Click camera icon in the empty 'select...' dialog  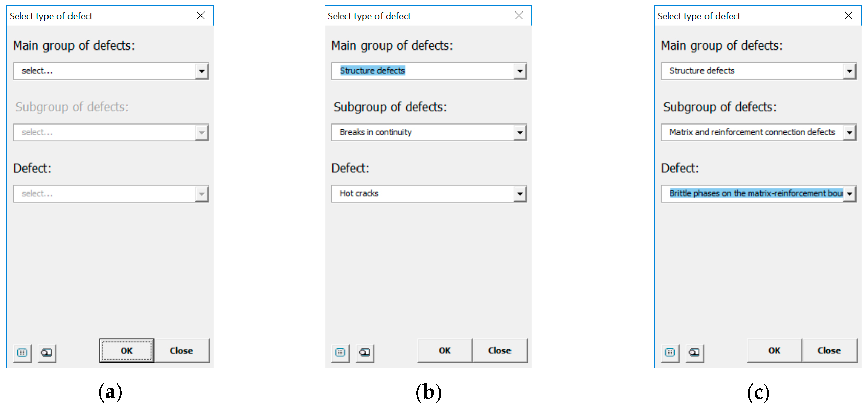click(46, 352)
